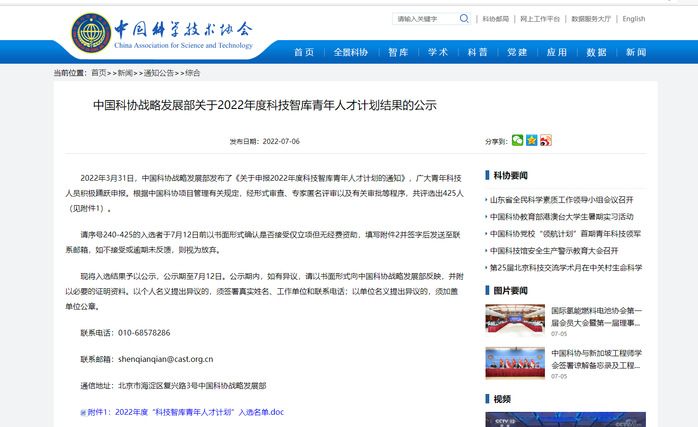
Task: Open the 智库 nav item
Action: (398, 52)
